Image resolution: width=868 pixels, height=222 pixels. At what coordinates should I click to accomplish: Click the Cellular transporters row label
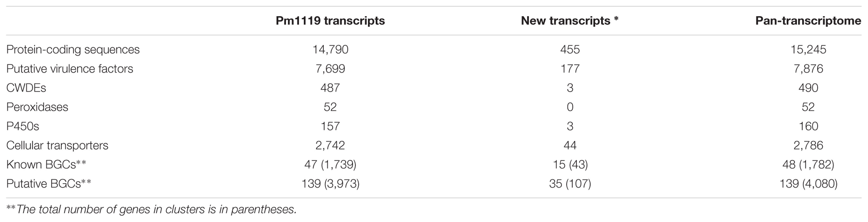(57, 145)
